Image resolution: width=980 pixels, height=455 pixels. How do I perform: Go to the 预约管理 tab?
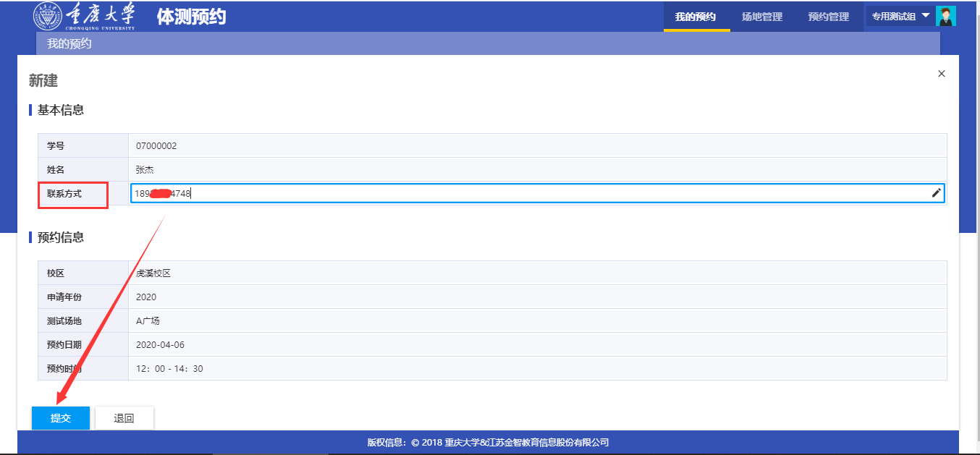pyautogui.click(x=828, y=17)
